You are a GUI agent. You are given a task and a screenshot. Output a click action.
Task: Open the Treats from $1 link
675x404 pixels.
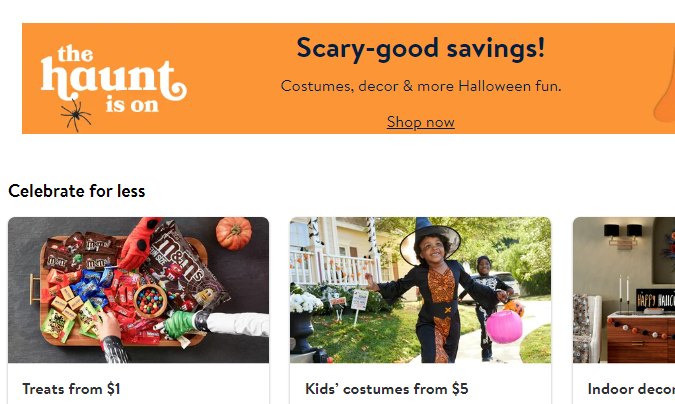click(71, 388)
